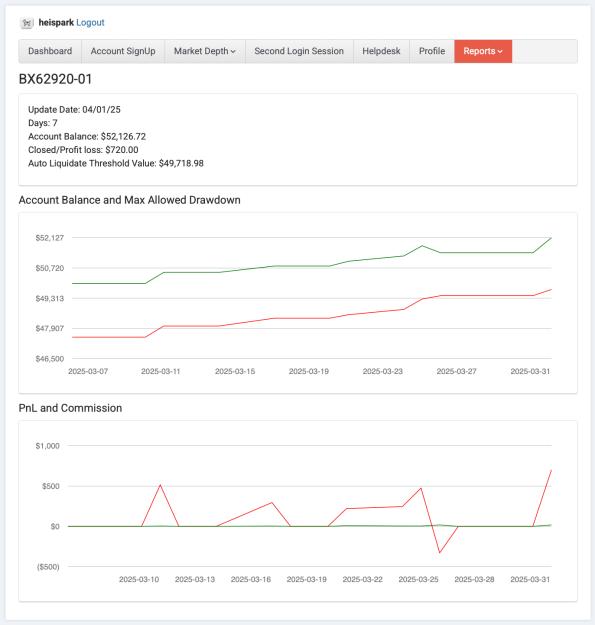This screenshot has height=625, width=595.
Task: Open Second Login Session page
Action: pos(299,51)
